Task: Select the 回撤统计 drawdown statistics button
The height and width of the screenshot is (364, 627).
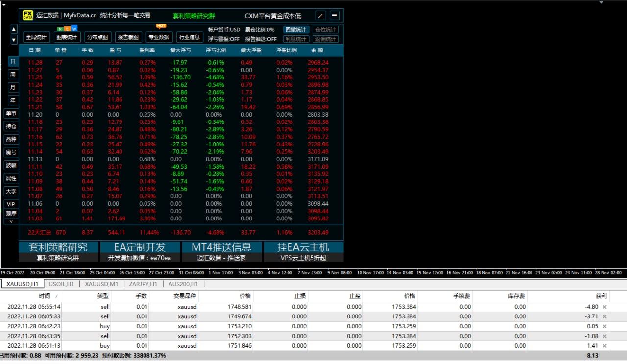Action: 296,30
